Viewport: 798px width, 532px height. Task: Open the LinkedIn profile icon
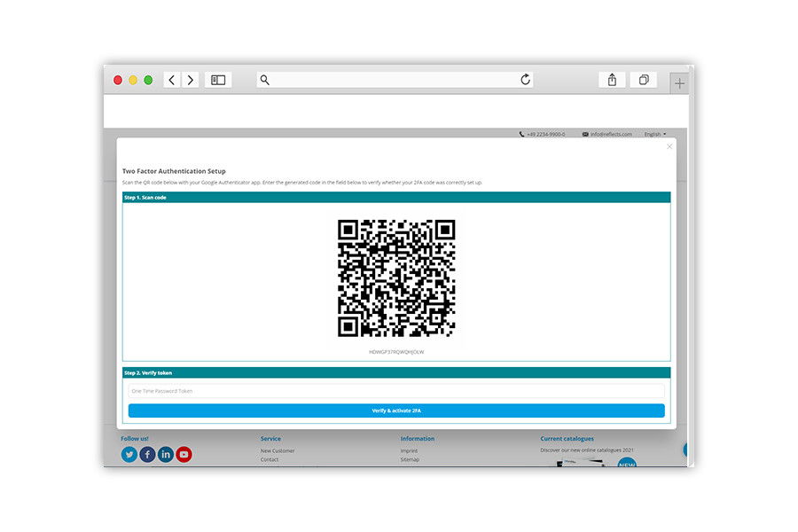tap(166, 454)
